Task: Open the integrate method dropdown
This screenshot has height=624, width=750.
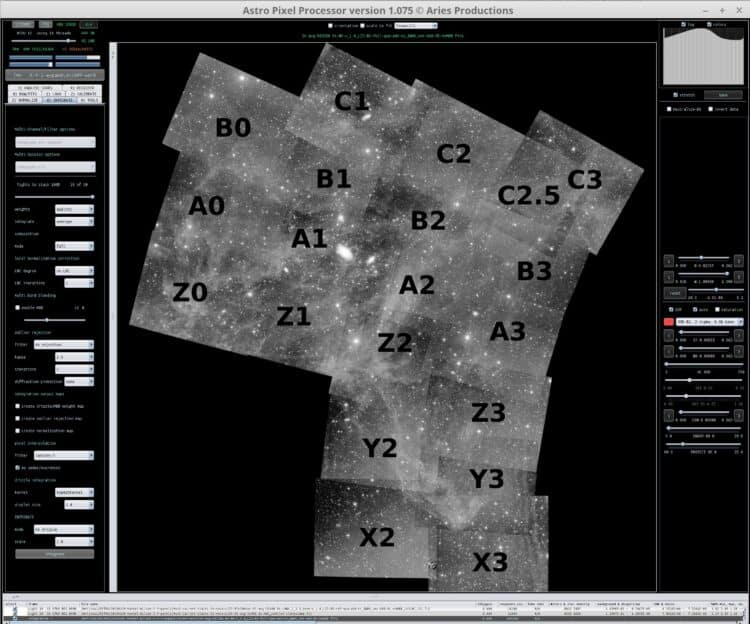Action: pos(74,221)
